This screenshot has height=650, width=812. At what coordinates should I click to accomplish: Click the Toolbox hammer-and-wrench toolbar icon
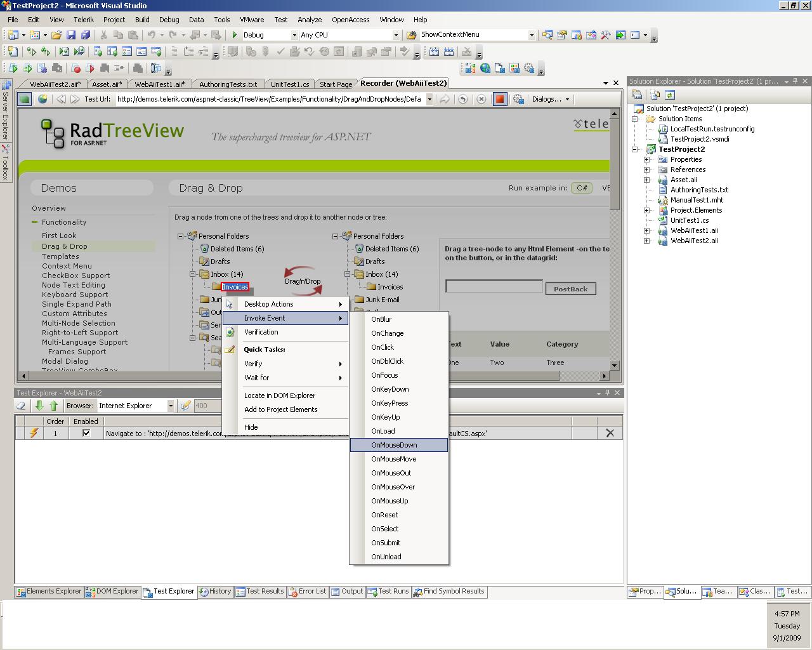[606, 35]
